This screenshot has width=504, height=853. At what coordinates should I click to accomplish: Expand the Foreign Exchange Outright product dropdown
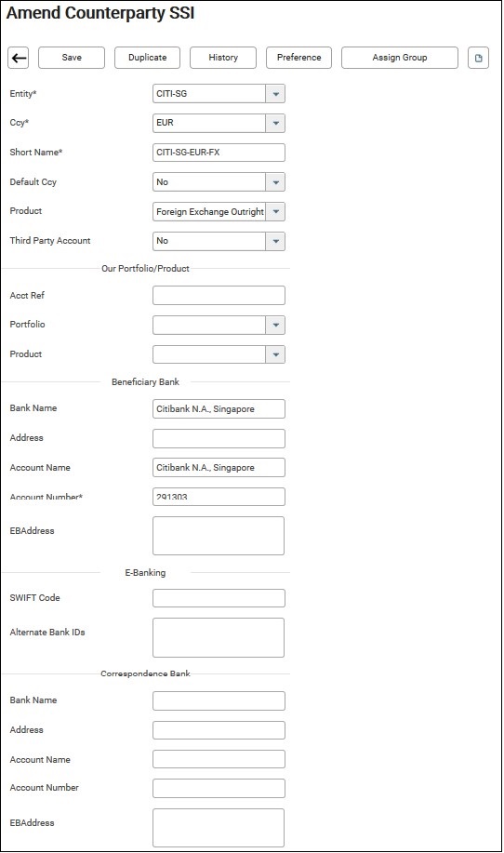(275, 211)
